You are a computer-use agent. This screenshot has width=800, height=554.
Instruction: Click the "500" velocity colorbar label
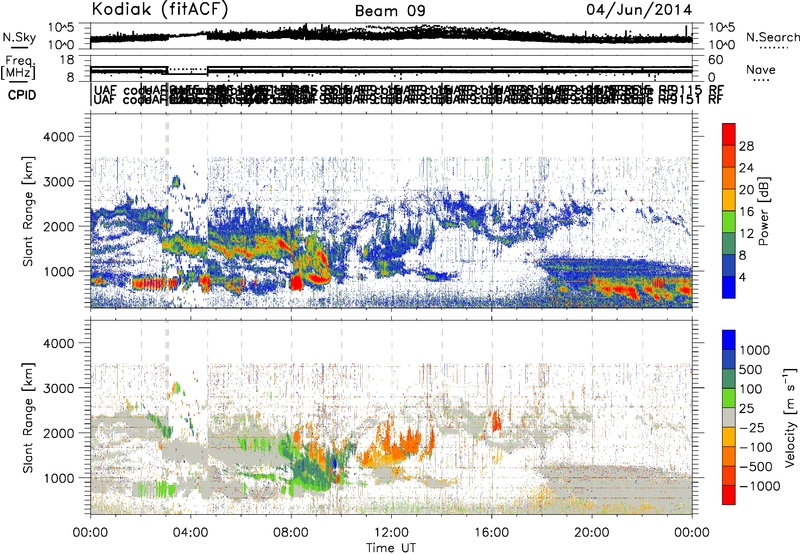click(x=750, y=370)
